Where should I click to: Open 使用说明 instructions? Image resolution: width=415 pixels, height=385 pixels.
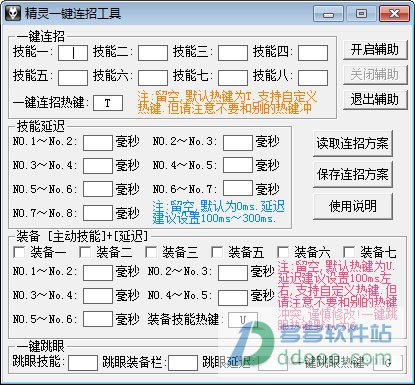coord(353,206)
